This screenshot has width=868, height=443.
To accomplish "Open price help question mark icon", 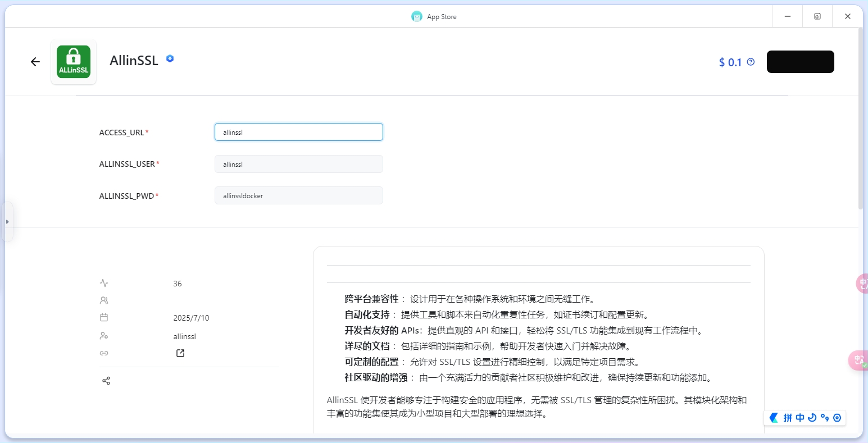I will (751, 62).
